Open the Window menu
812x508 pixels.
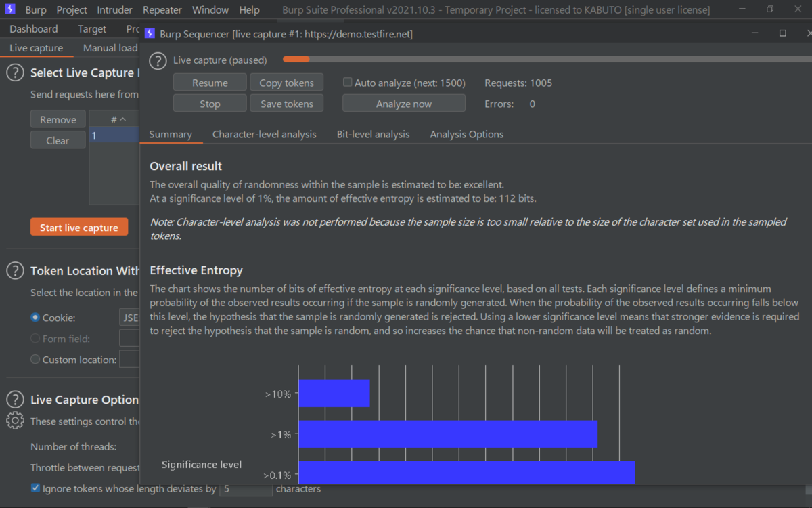[210, 10]
